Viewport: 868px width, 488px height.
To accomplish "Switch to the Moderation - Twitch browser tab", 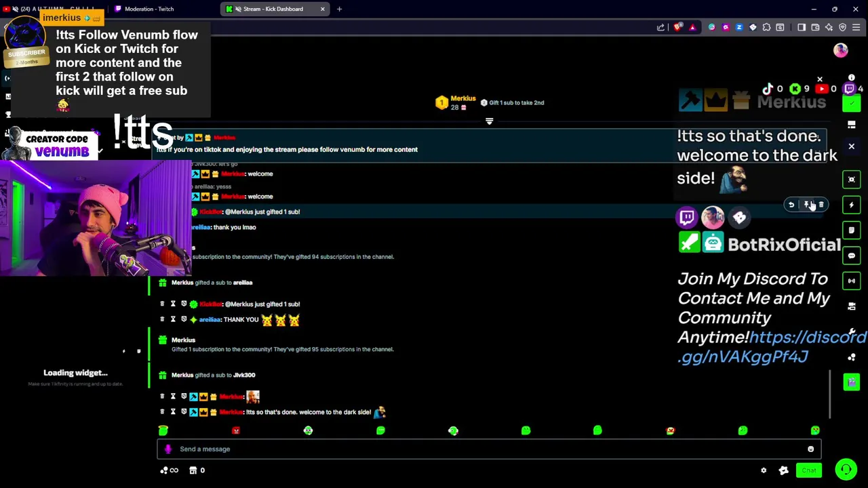I will [x=149, y=9].
